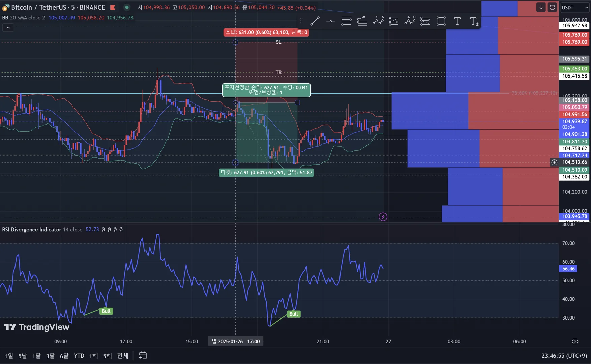Image resolution: width=591 pixels, height=364 pixels.
Task: Select the anchored text tool
Action: (474, 21)
